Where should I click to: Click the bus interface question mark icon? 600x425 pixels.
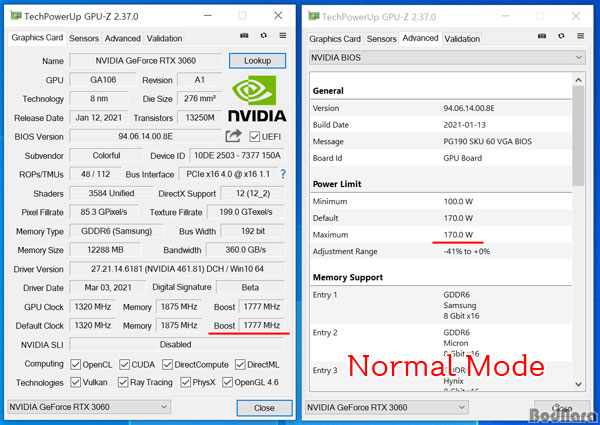coord(283,174)
